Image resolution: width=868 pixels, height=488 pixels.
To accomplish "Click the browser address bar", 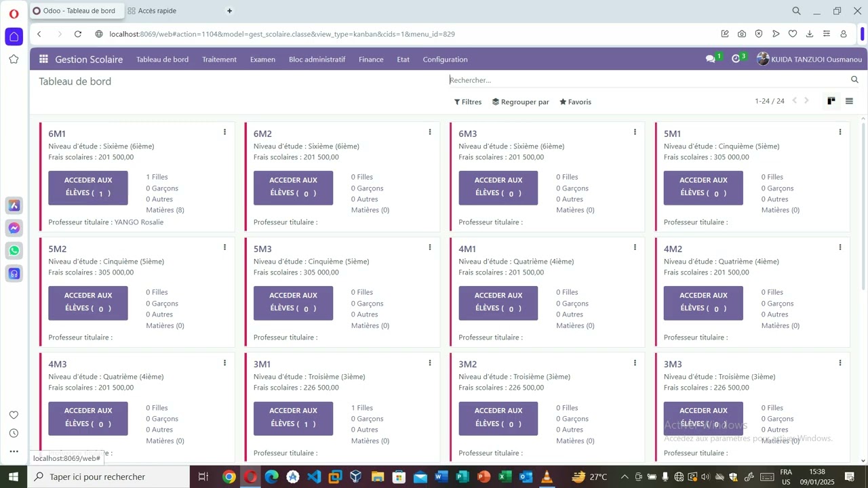I will [407, 34].
